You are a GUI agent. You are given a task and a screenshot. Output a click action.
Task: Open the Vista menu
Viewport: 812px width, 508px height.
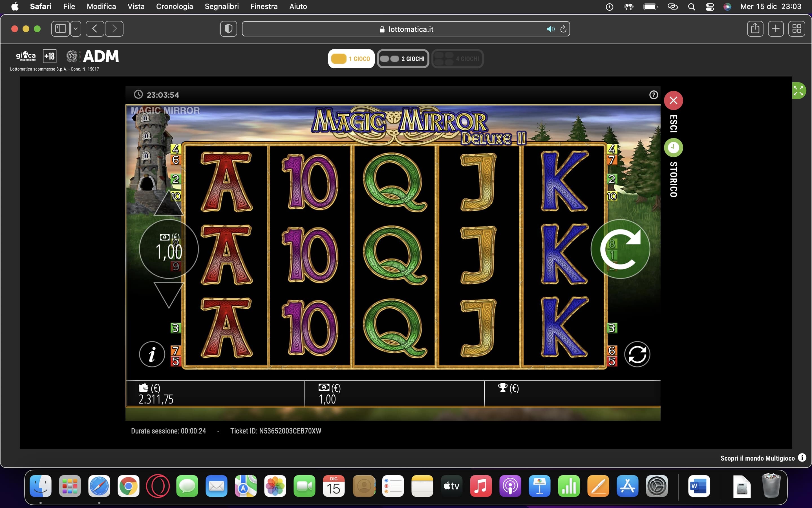tap(136, 6)
